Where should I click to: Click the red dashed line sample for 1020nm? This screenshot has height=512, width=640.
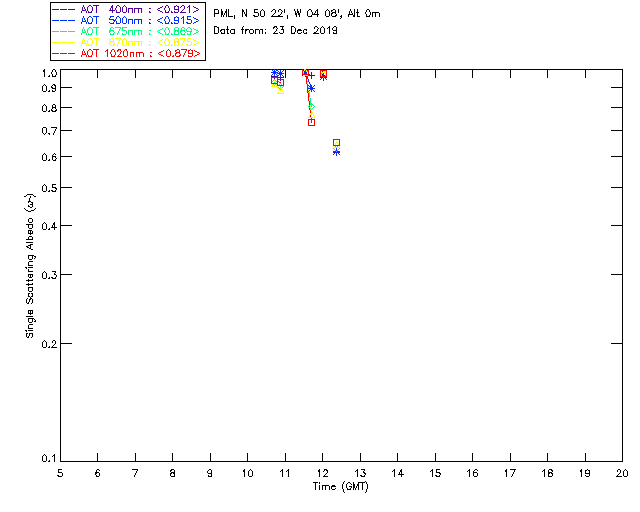(63, 53)
